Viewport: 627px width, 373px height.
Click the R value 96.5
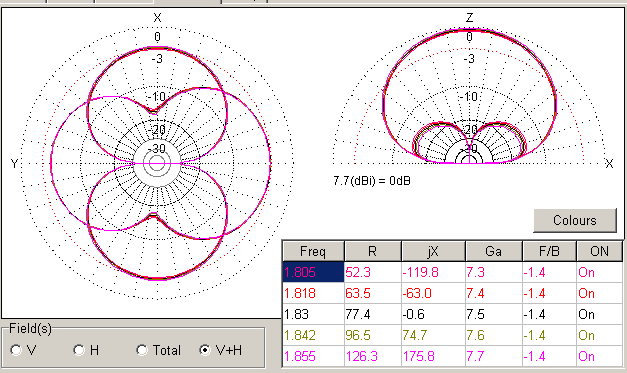pyautogui.click(x=373, y=335)
